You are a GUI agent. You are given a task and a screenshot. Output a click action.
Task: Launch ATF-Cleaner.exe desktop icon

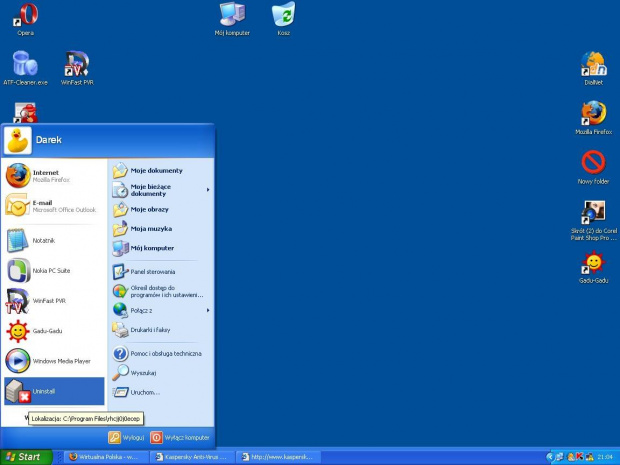click(x=25, y=68)
